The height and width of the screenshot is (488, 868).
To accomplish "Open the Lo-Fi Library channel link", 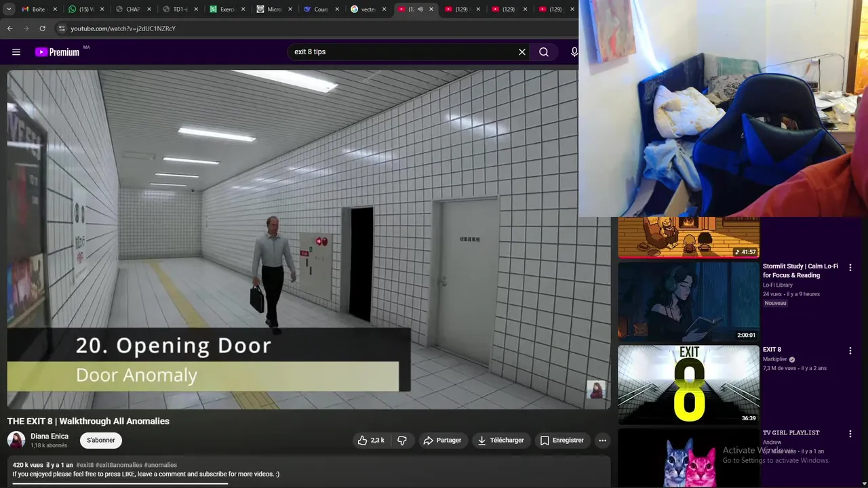I will point(778,285).
